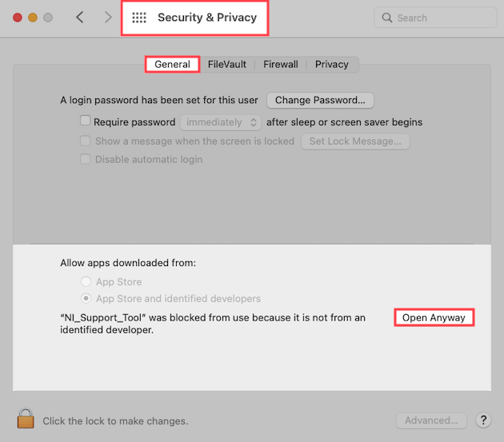
Task: Click the padlock to make changes
Action: pyautogui.click(x=26, y=420)
